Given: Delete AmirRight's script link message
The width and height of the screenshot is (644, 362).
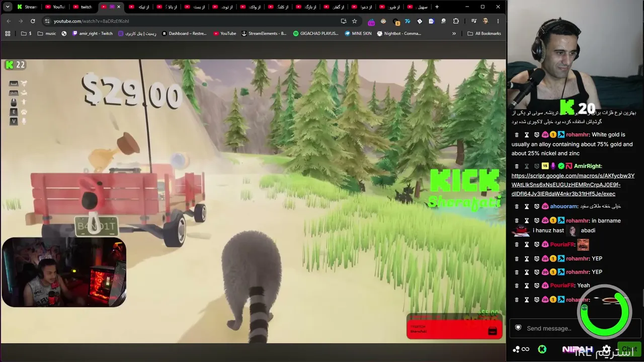Looking at the screenshot, I should coord(517,166).
